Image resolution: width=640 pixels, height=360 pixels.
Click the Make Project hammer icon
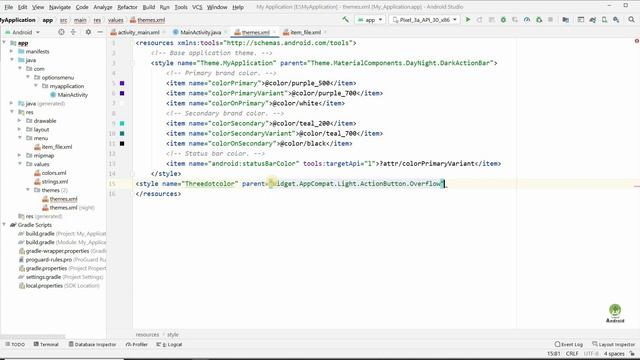coord(345,20)
